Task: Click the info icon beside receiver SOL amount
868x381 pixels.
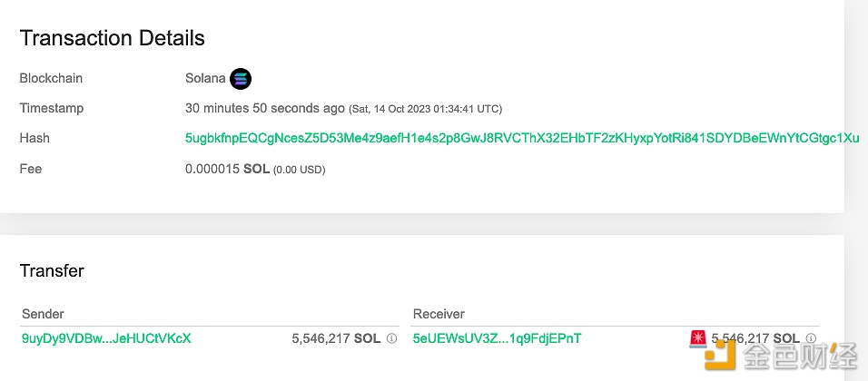Action: pyautogui.click(x=811, y=337)
